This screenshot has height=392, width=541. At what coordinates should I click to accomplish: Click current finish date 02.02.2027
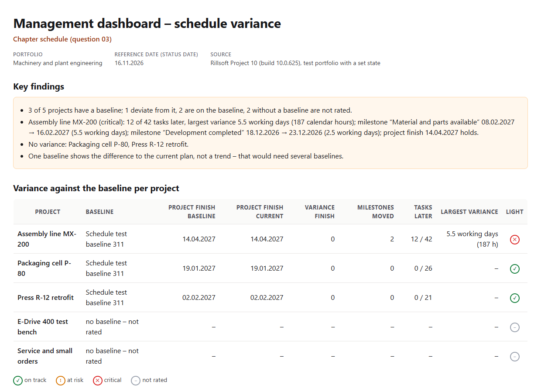coord(267,298)
